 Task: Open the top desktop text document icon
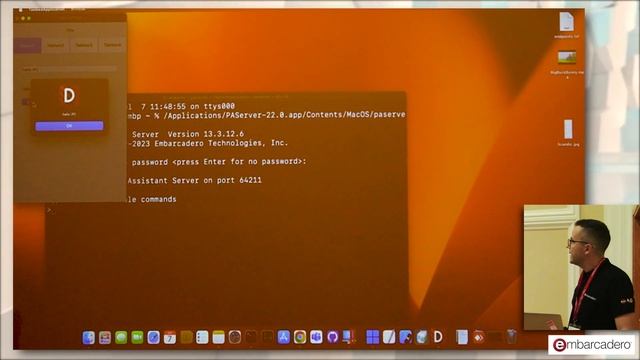click(x=567, y=22)
